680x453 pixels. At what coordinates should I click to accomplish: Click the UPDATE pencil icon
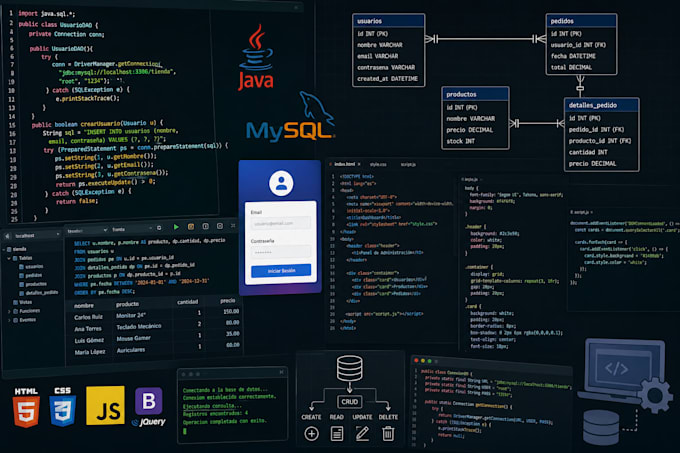tap(362, 433)
